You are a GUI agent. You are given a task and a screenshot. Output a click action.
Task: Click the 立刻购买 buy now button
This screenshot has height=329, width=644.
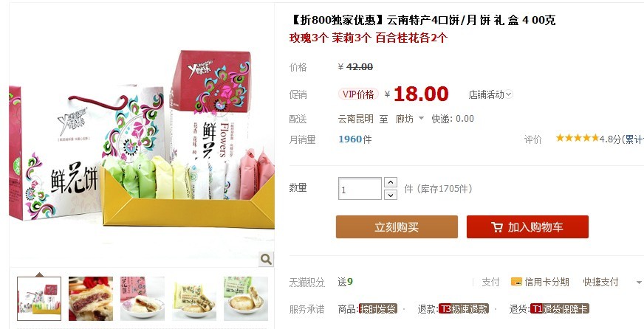[x=397, y=227]
